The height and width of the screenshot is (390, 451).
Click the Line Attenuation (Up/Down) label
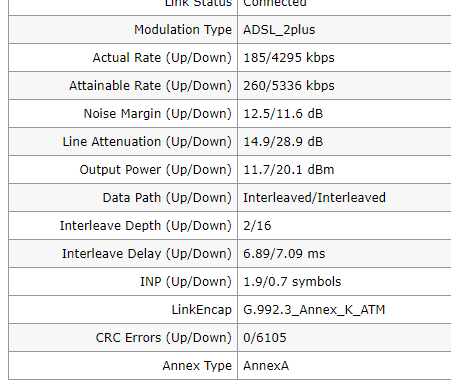click(x=147, y=142)
